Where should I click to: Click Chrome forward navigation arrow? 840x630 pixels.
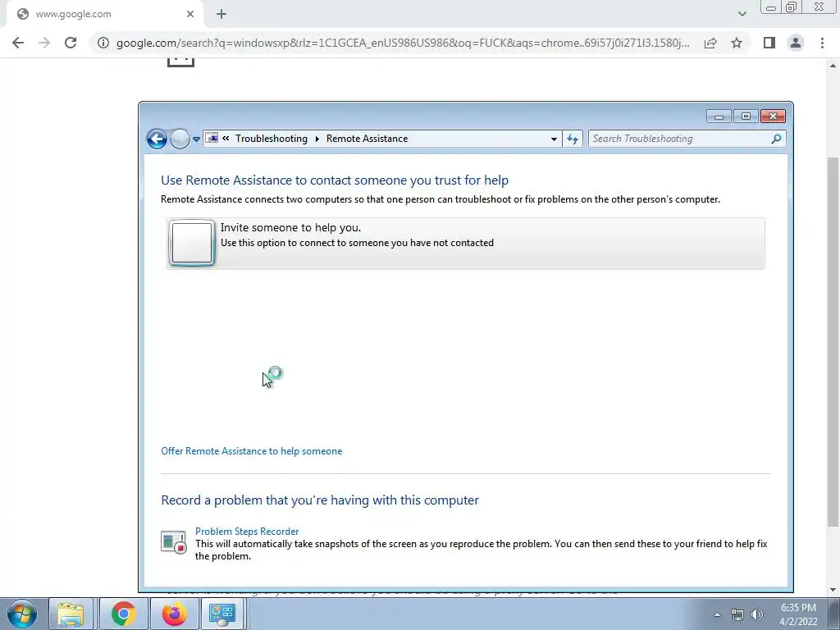(x=44, y=43)
